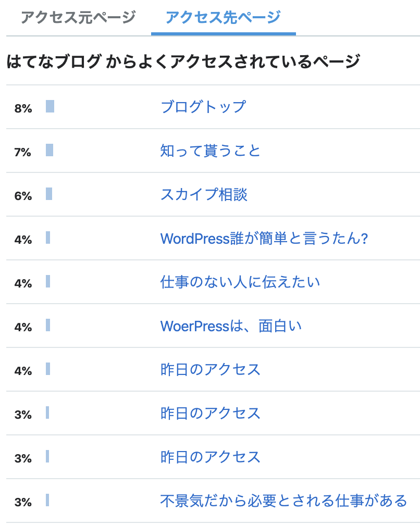420x525 pixels.
Task: Click the 7% bar for 知って貰うこと
Action: (x=50, y=150)
